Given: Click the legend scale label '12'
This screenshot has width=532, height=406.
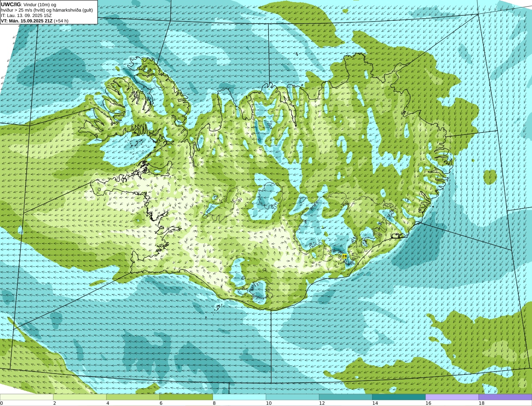Looking at the screenshot, I should coord(322,403).
